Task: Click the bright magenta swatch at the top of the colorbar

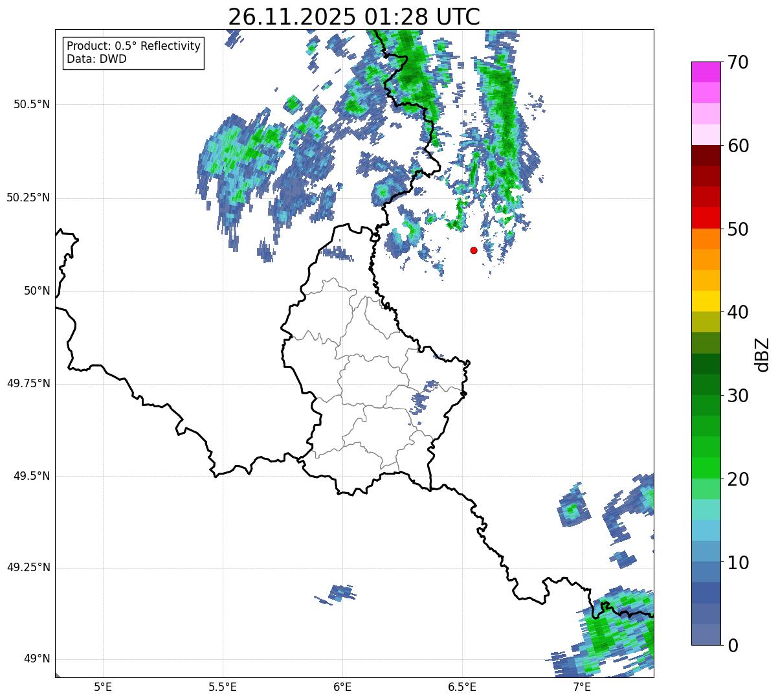Action: pos(706,72)
